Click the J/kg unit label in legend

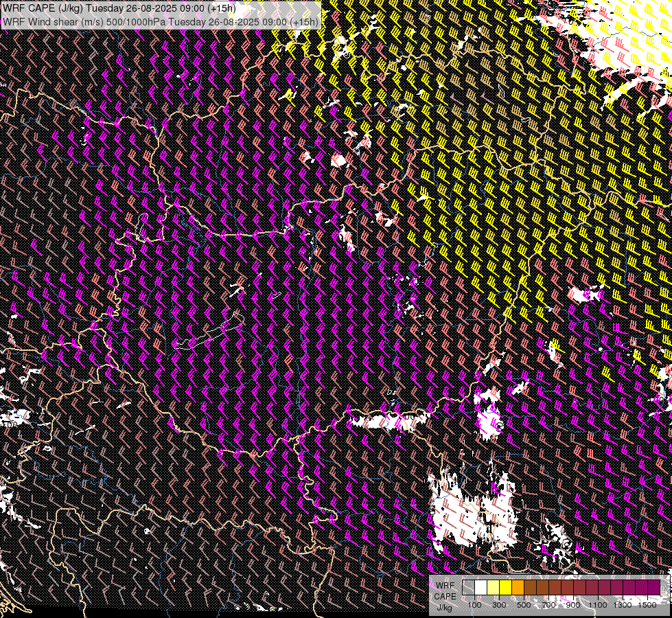tap(445, 608)
